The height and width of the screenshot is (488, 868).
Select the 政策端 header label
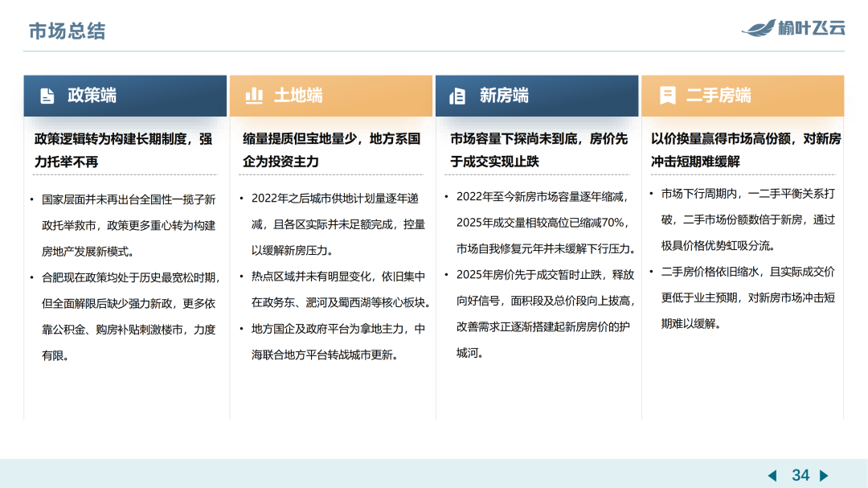tap(92, 96)
